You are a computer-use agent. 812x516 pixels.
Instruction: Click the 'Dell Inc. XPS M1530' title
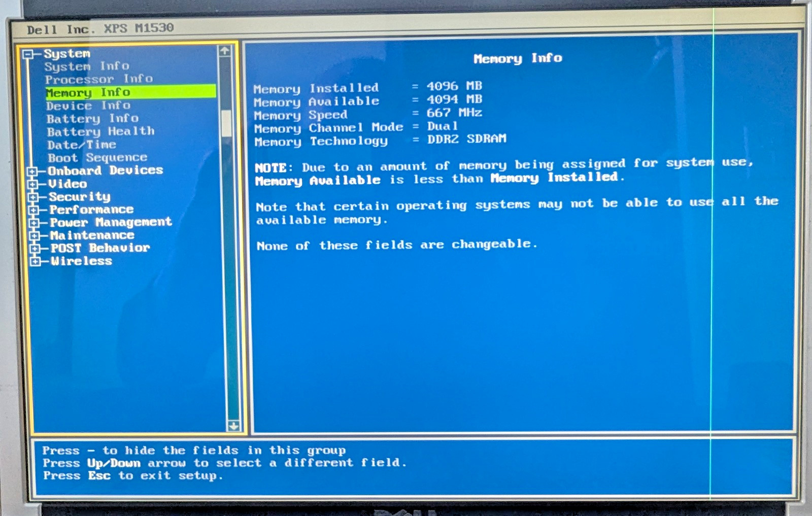100,28
